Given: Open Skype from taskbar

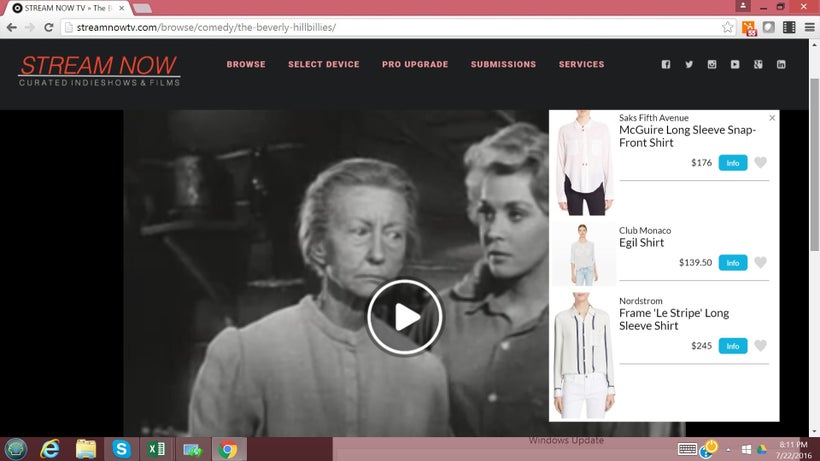Looking at the screenshot, I should click(121, 449).
